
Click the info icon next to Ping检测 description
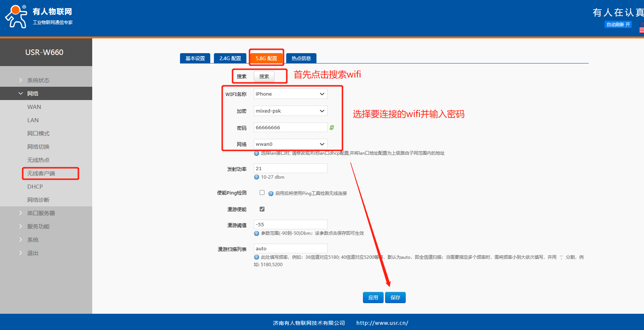(x=271, y=193)
